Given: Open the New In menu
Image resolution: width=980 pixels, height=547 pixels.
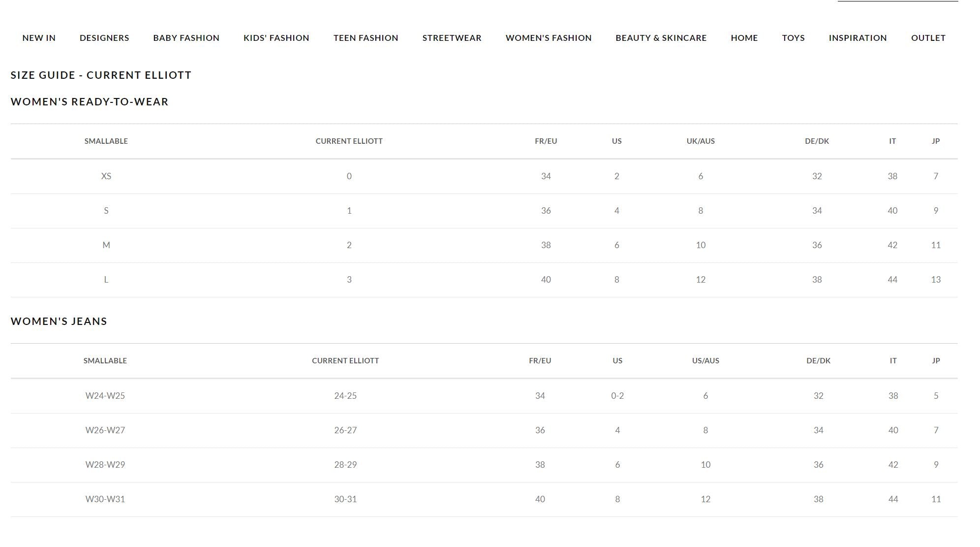Looking at the screenshot, I should coord(39,38).
